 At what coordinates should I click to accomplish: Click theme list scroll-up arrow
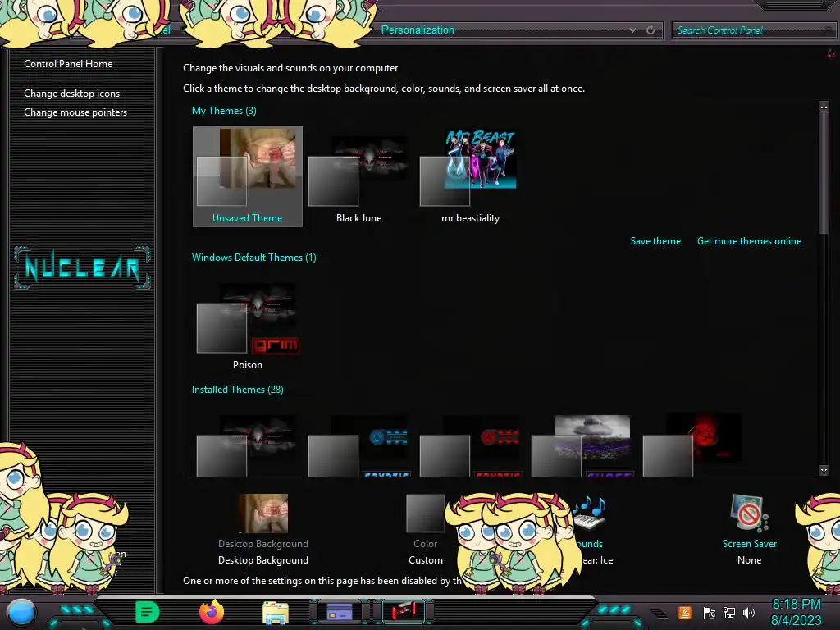(824, 106)
